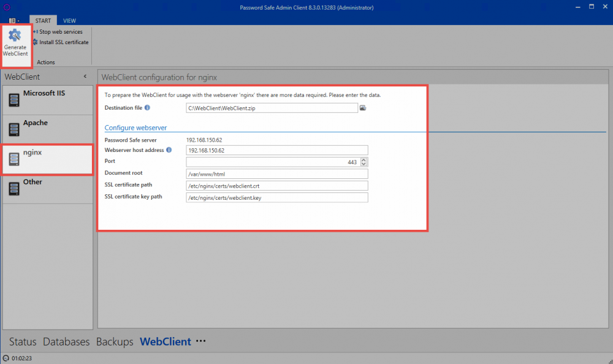
Task: Click the Password Safe server IP 192.168.150.62
Action: click(204, 140)
